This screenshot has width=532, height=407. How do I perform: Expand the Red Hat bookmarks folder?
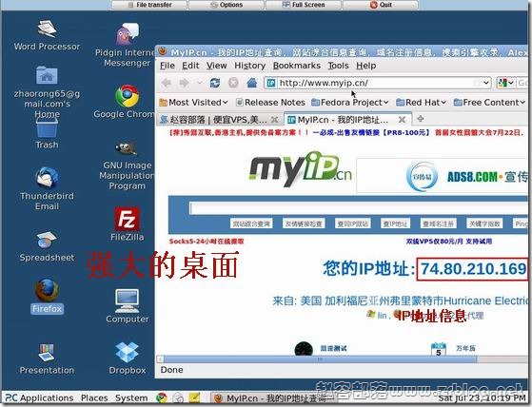(x=421, y=103)
